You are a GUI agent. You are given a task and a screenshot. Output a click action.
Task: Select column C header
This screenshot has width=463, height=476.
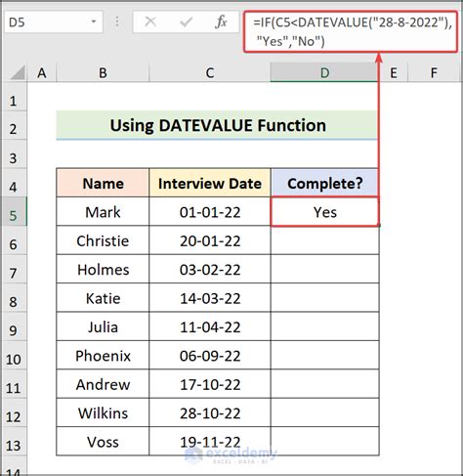pos(210,72)
